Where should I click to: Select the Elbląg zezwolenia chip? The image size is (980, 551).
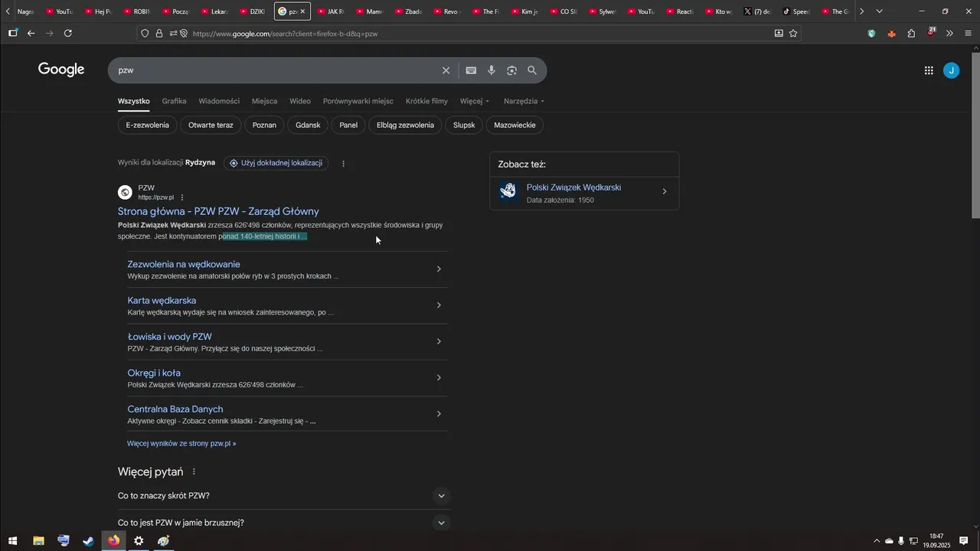tap(405, 126)
